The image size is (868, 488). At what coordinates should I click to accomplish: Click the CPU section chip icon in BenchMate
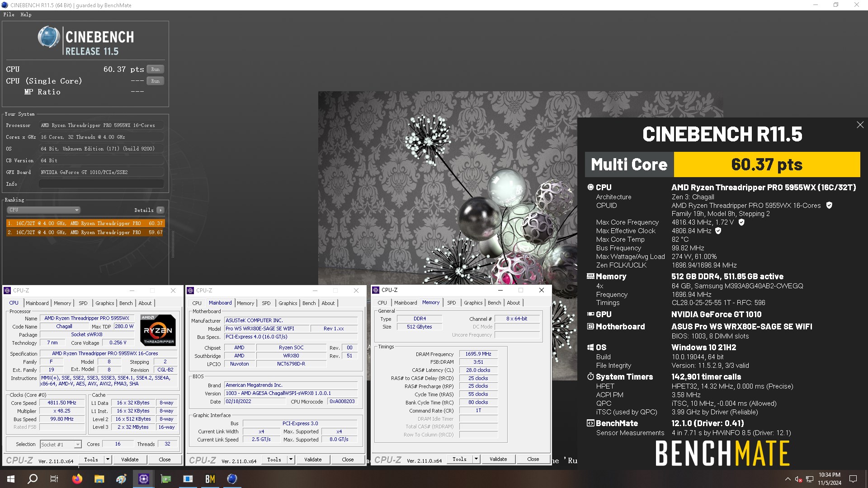590,187
